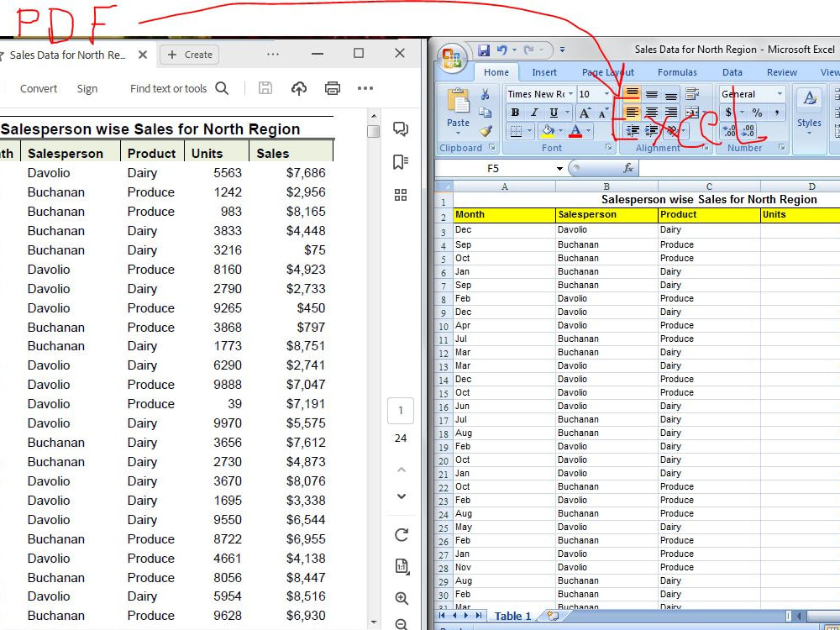The height and width of the screenshot is (630, 840).
Task: Apply comma style number format
Action: tap(777, 113)
